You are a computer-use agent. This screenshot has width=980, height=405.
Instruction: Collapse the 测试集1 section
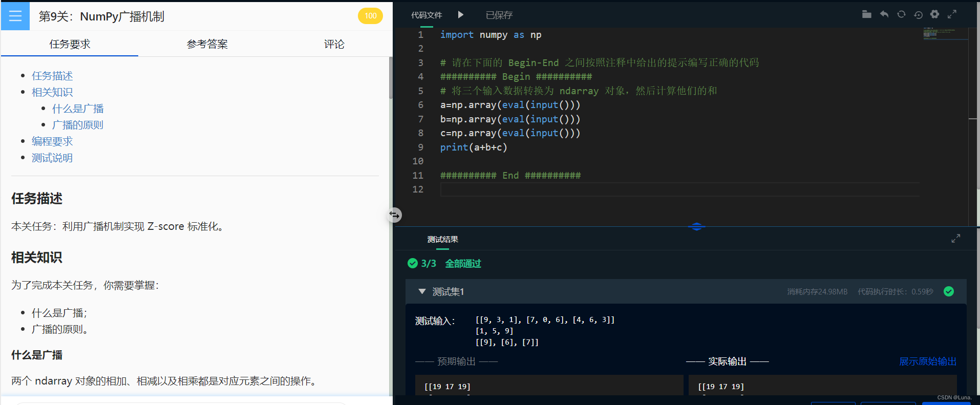422,291
